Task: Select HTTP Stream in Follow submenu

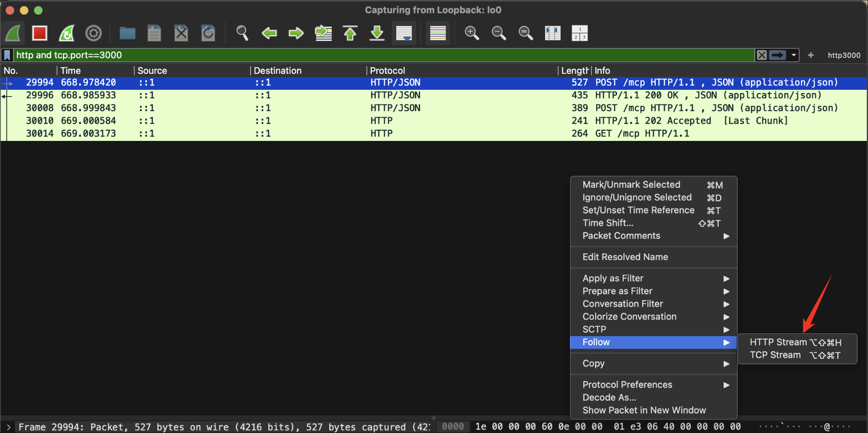Action: 797,342
